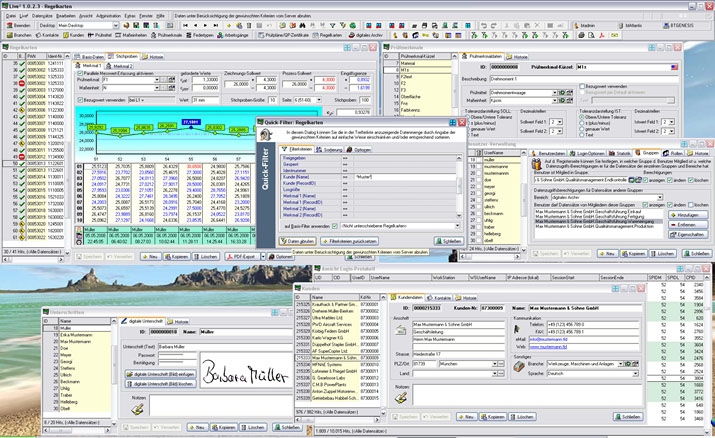Screen dimensions: 715x438
Task: Go to the previous record using the toolbar
Action: pyautogui.click(x=196, y=26)
